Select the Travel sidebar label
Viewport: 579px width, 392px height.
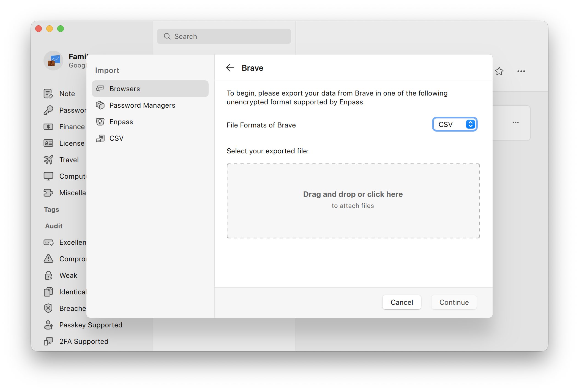[69, 160]
